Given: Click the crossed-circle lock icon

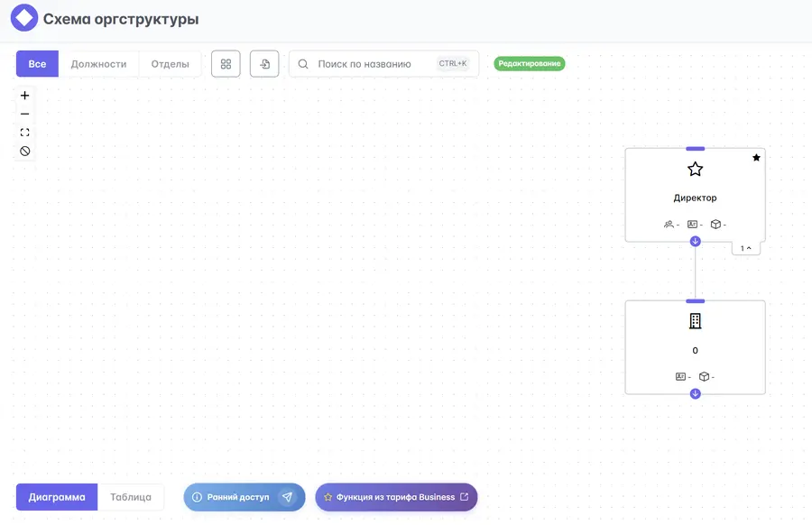Looking at the screenshot, I should 24,152.
